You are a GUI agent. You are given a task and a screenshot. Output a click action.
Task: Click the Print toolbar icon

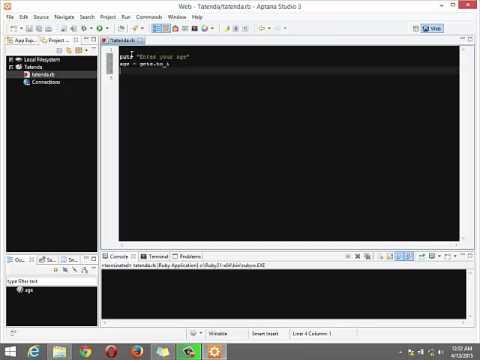(x=49, y=29)
